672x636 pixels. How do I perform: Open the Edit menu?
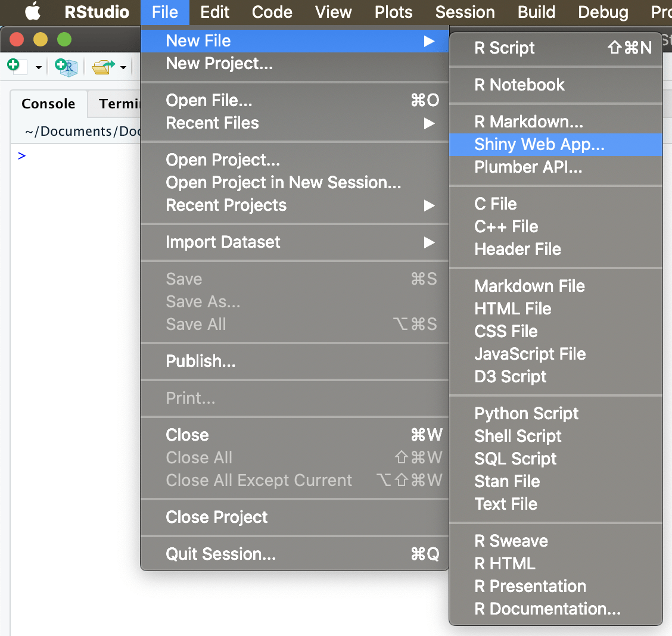pyautogui.click(x=214, y=11)
